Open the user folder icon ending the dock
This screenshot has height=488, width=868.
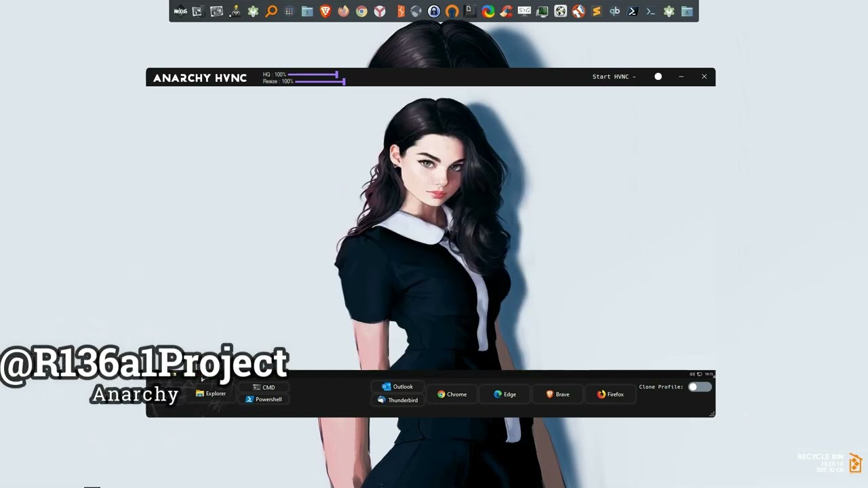click(687, 11)
